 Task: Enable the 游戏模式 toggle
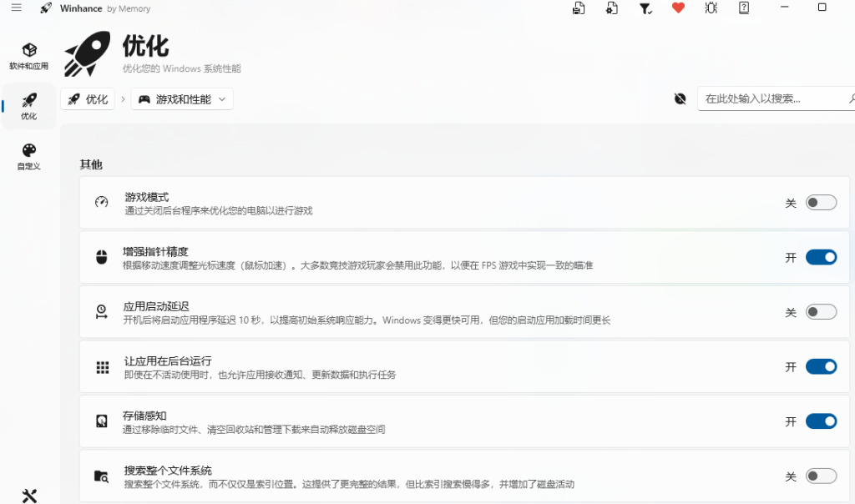821,203
